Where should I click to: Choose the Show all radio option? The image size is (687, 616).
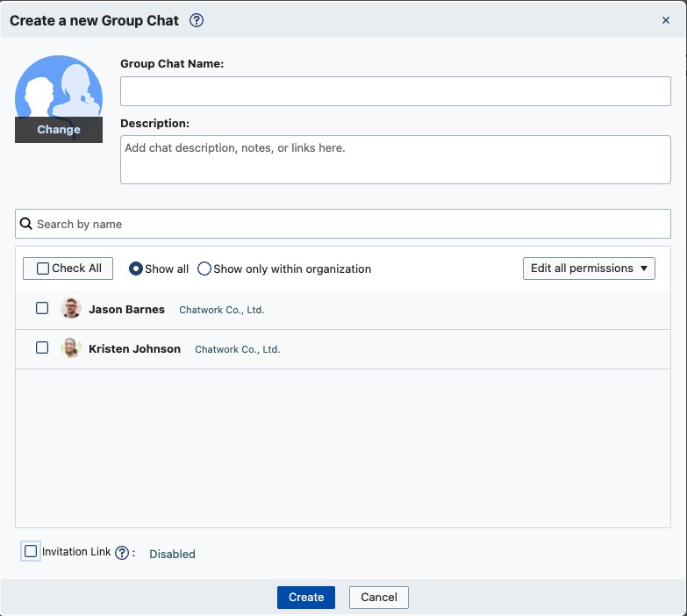pyautogui.click(x=136, y=269)
